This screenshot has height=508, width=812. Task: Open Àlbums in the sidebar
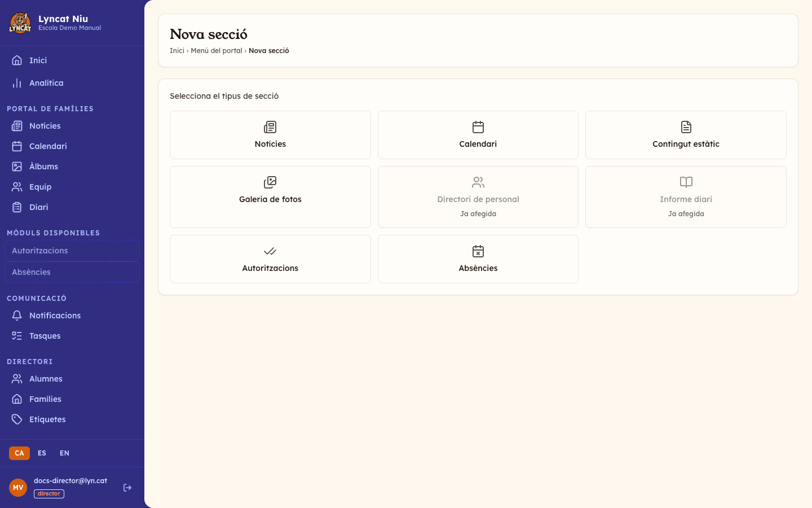72,167
